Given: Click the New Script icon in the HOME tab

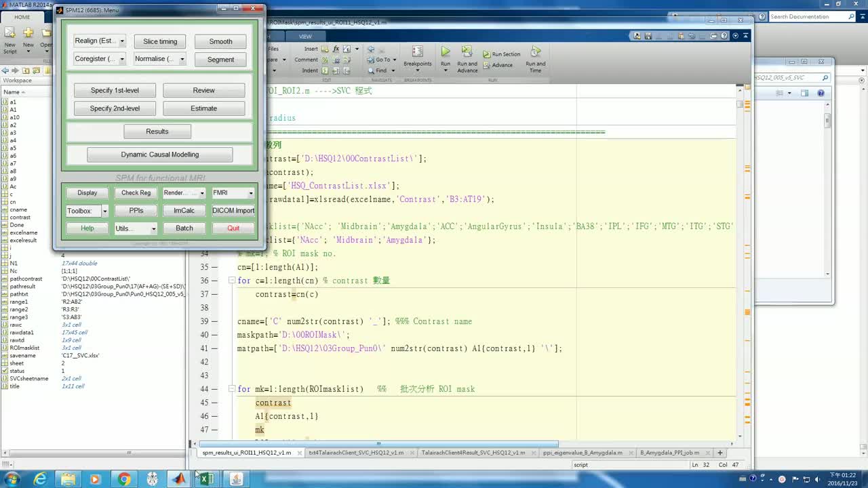Looking at the screenshot, I should 9,33.
